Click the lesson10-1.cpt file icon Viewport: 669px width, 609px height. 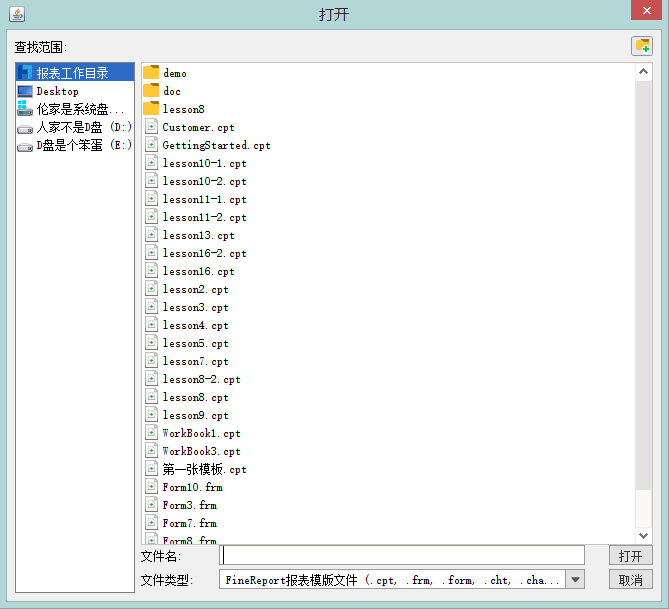click(x=151, y=163)
